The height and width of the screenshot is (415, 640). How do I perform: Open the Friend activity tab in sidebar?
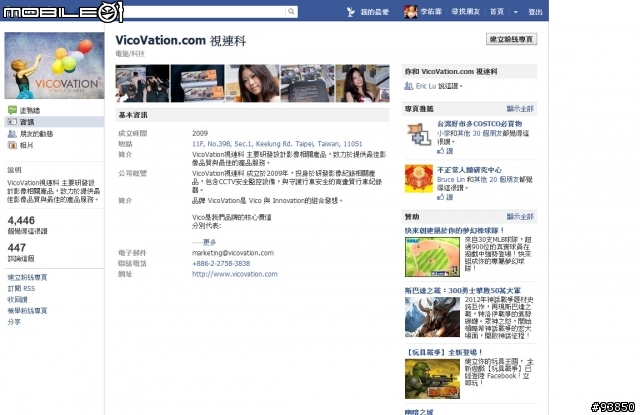click(x=31, y=133)
